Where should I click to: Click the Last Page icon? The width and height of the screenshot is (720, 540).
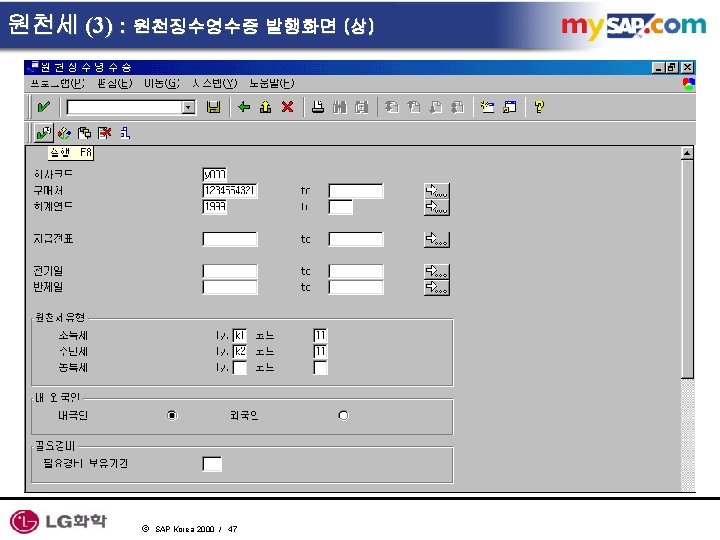coord(457,107)
